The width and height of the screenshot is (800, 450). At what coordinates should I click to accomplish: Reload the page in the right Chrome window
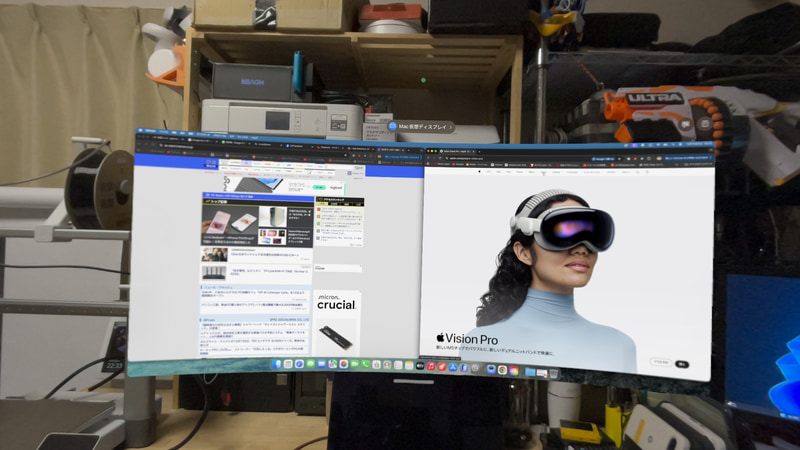tap(440, 158)
